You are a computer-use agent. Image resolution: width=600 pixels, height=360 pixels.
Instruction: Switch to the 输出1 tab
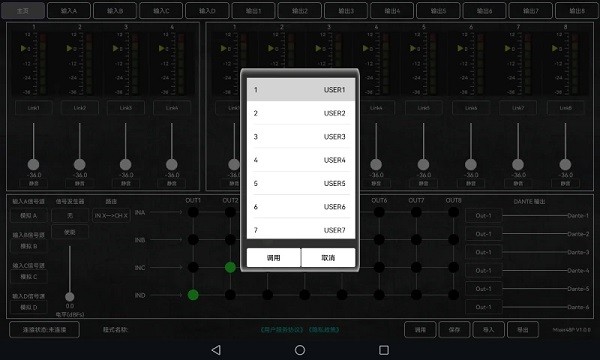click(254, 11)
